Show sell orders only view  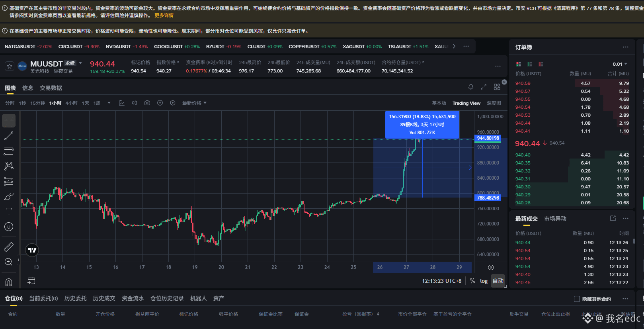541,64
